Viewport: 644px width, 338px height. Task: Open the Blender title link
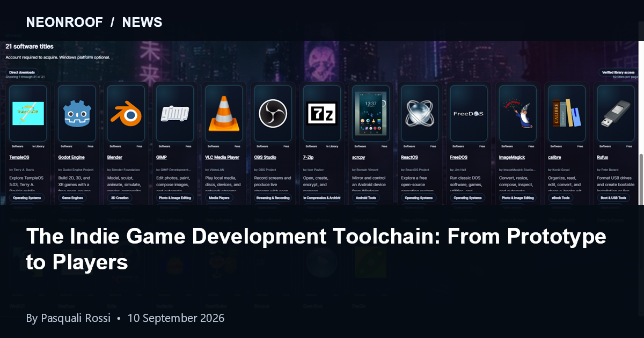point(115,157)
